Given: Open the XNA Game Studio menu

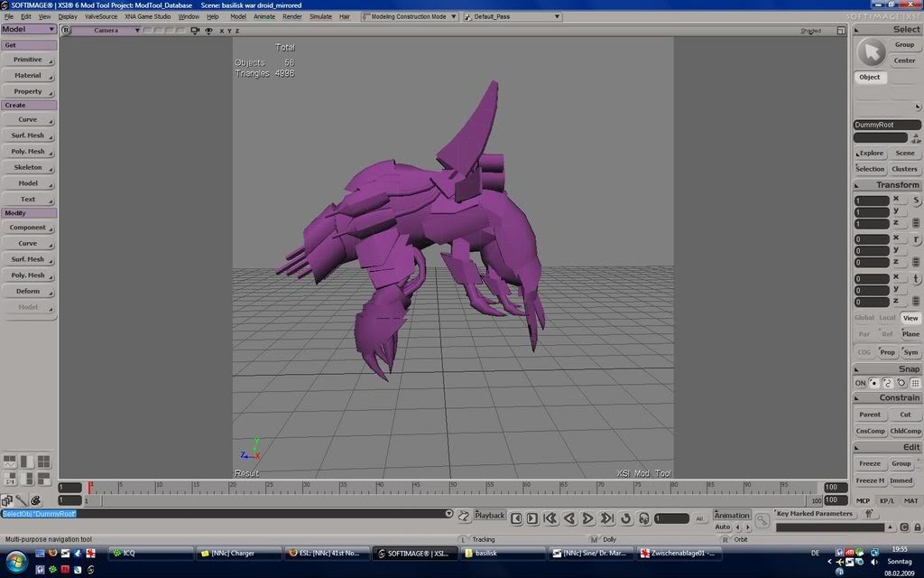Looking at the screenshot, I should (x=147, y=16).
